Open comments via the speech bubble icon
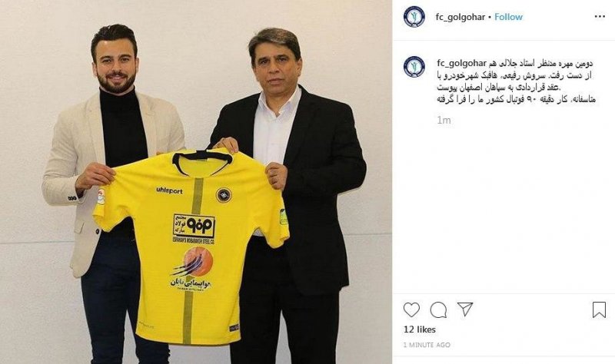This screenshot has height=364, width=615. coord(438,310)
